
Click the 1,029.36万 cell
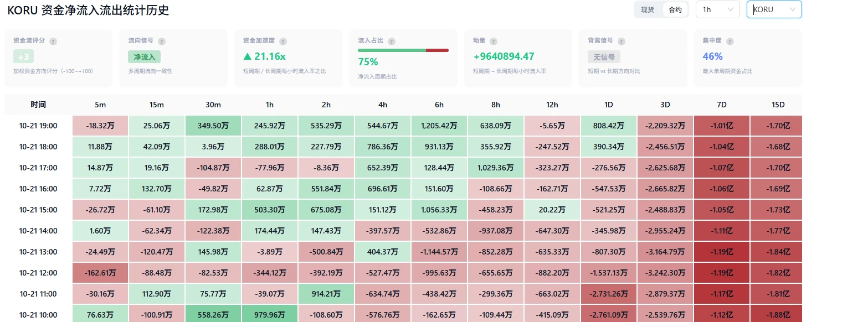[496, 168]
